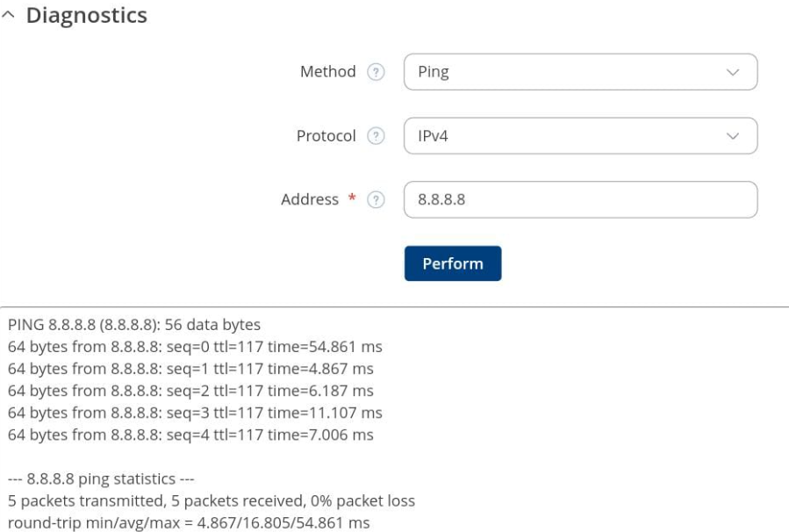789x532 pixels.
Task: Click the Protocol field label
Action: (326, 136)
